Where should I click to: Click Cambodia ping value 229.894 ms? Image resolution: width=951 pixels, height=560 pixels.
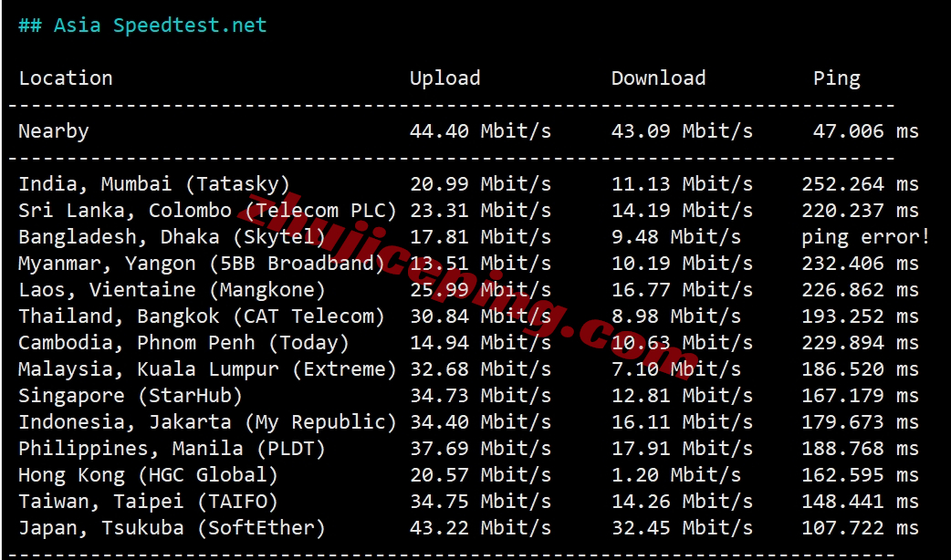pyautogui.click(x=860, y=342)
